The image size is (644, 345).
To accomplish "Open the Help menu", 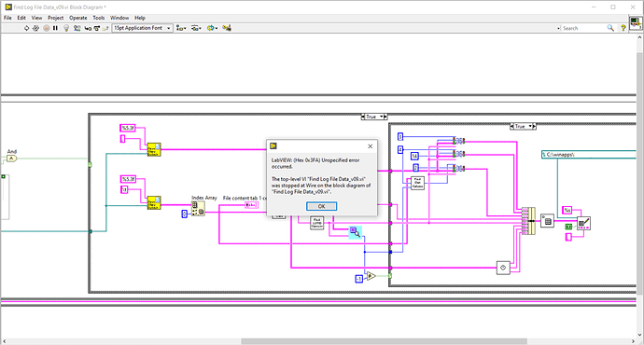I will 140,18.
